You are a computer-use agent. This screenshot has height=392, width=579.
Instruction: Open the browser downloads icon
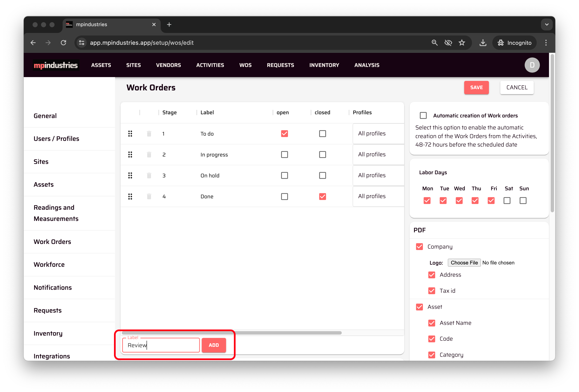pyautogui.click(x=483, y=43)
